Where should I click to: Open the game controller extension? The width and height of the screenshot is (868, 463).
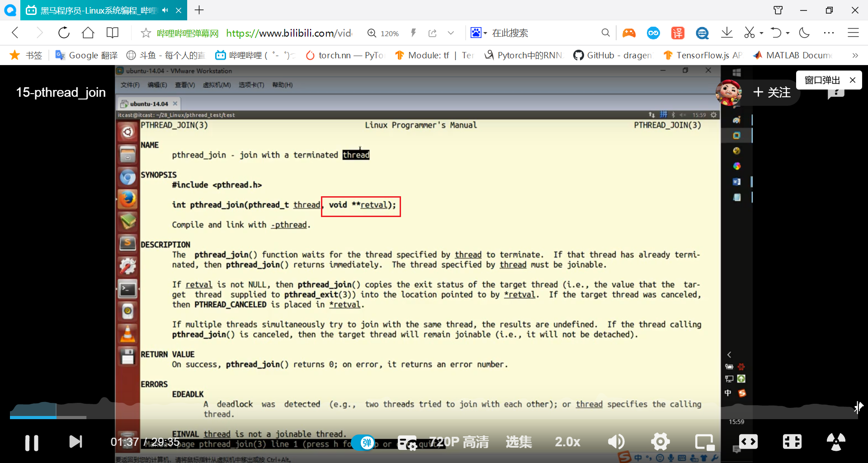coord(629,33)
